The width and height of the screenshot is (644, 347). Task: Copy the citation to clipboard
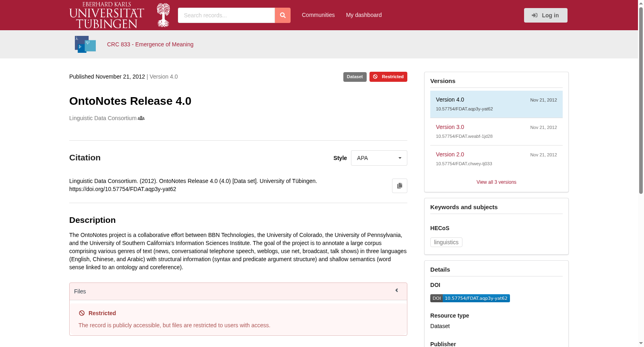click(x=400, y=186)
